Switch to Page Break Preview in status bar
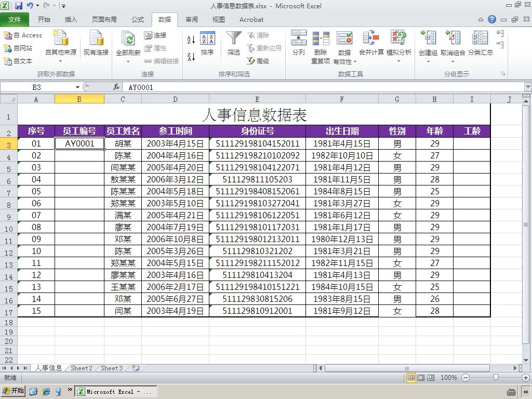The image size is (532, 399). (431, 378)
